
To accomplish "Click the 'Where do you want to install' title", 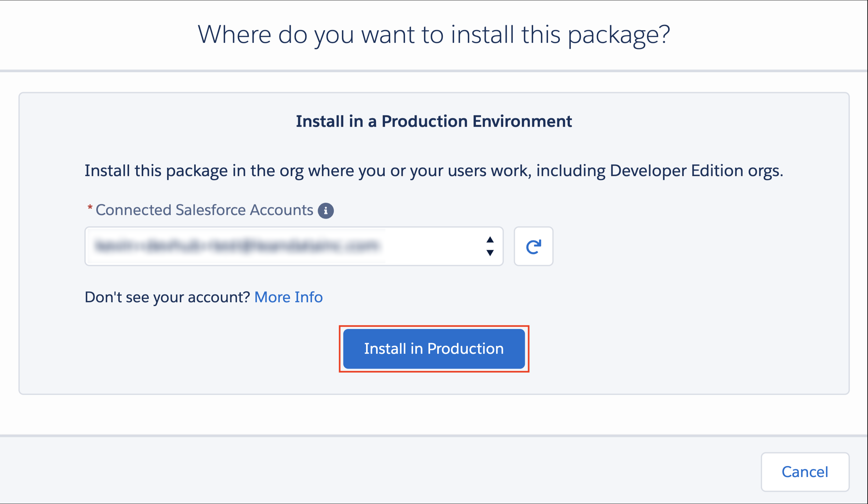I will [x=434, y=34].
